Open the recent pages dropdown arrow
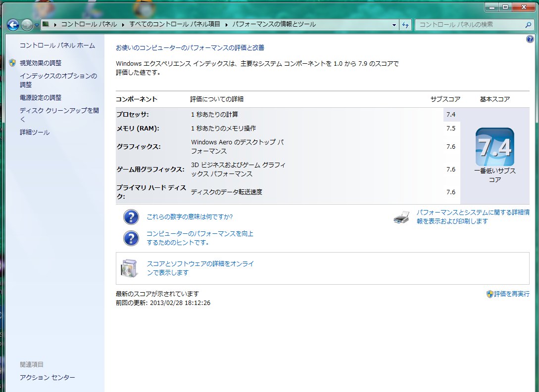Image resolution: width=539 pixels, height=392 pixels. 37,25
